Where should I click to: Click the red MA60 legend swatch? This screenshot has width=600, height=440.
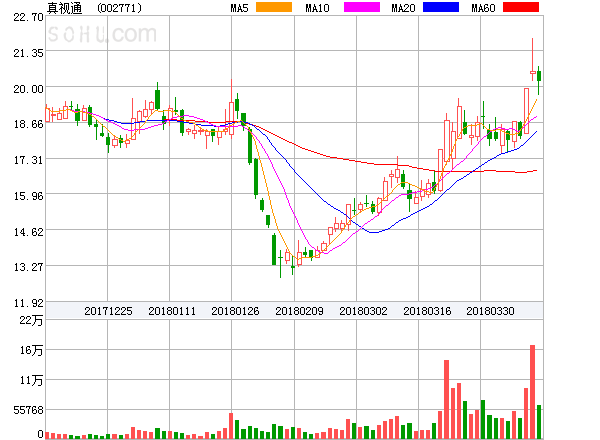pyautogui.click(x=521, y=7)
